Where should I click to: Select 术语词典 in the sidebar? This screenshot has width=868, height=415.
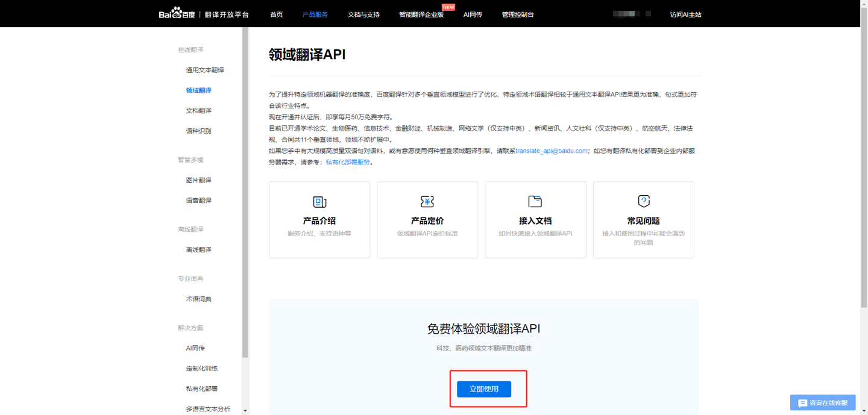pos(198,299)
